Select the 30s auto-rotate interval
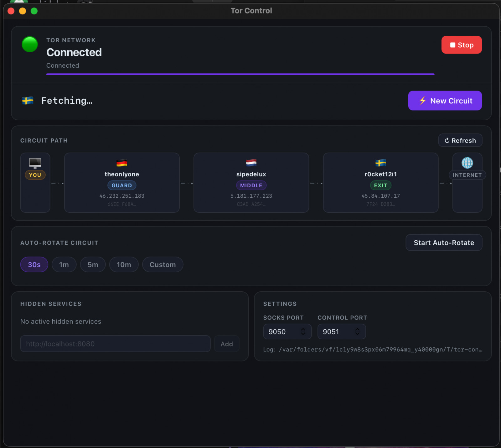 pos(34,265)
